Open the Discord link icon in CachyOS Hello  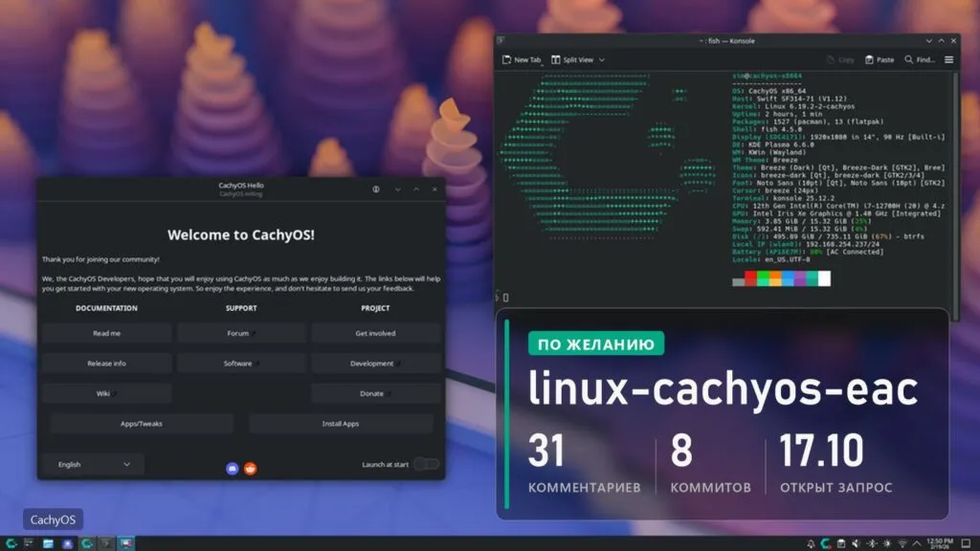tap(232, 469)
